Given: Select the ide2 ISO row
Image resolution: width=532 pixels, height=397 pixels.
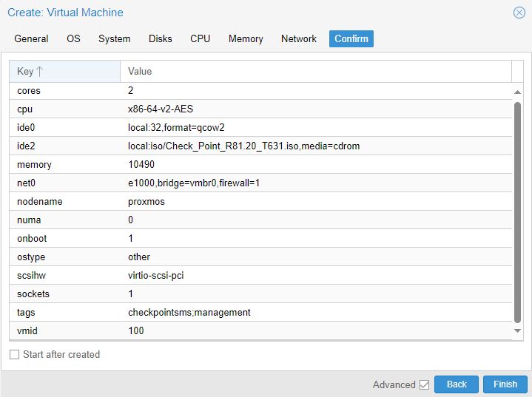Looking at the screenshot, I should tap(244, 146).
